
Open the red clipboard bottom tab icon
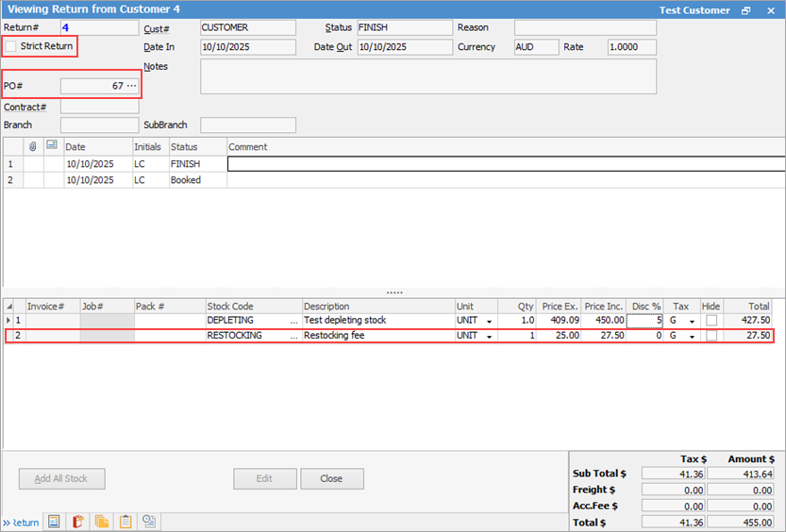[78, 522]
